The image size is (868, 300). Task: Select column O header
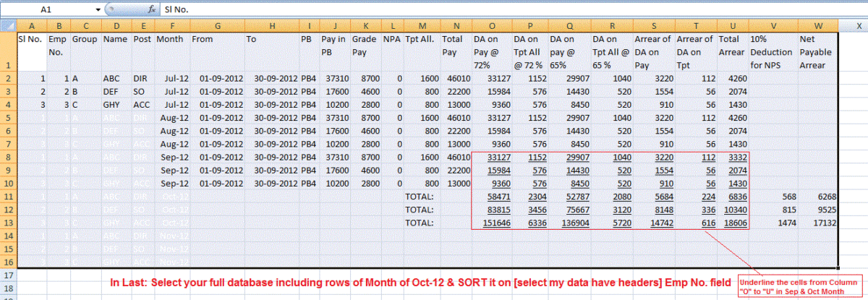[490, 25]
